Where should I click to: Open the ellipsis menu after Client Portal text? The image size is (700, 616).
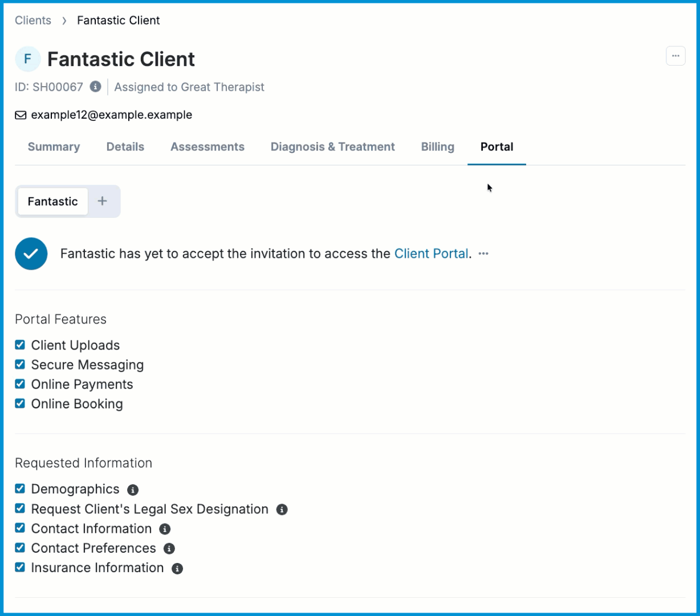(483, 254)
